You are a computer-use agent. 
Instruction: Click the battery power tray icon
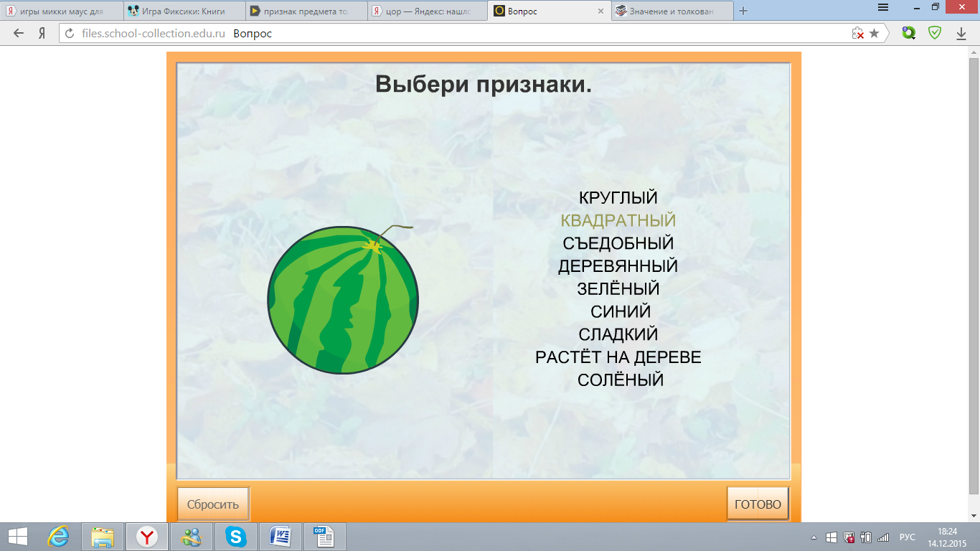click(x=866, y=537)
